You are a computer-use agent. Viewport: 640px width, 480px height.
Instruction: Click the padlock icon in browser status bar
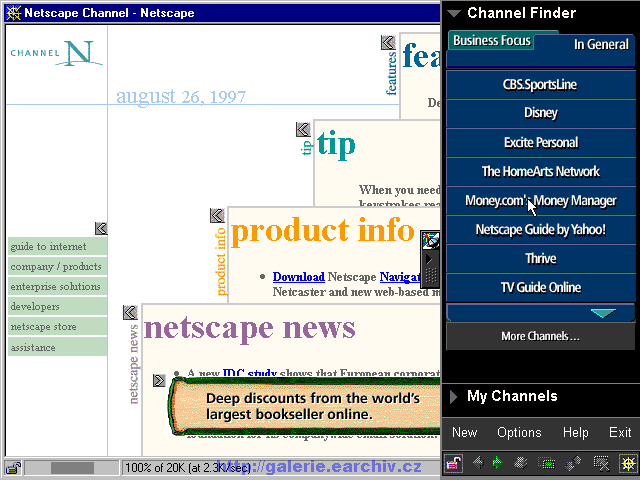(x=13, y=467)
